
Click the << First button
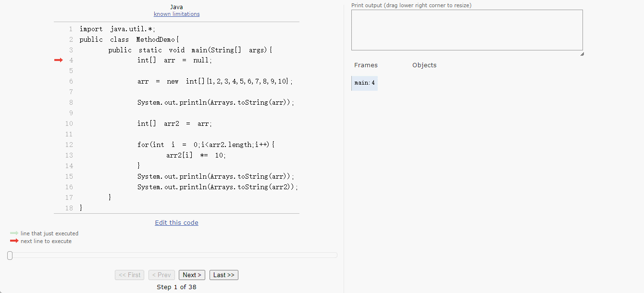pos(129,275)
